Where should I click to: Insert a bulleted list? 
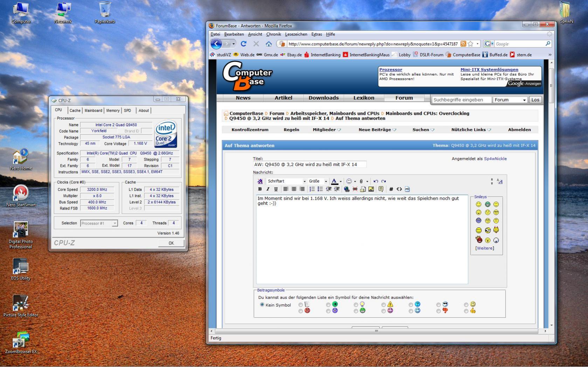click(320, 189)
